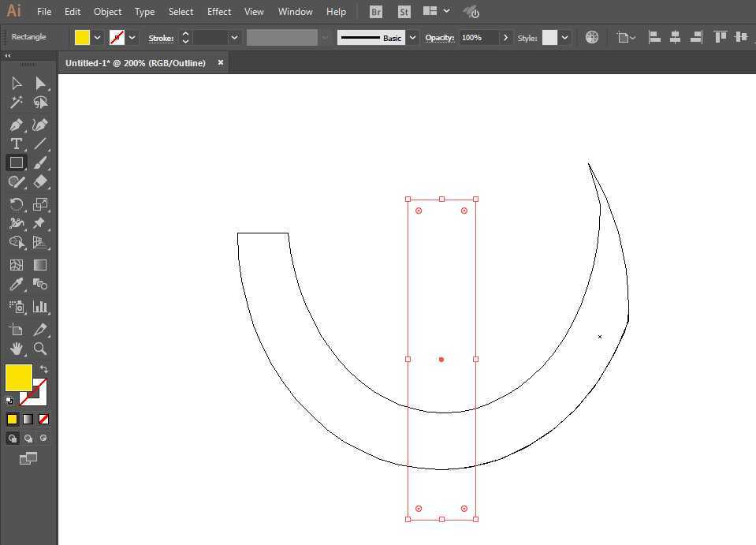Select the Pen tool
756x545 pixels.
point(17,125)
